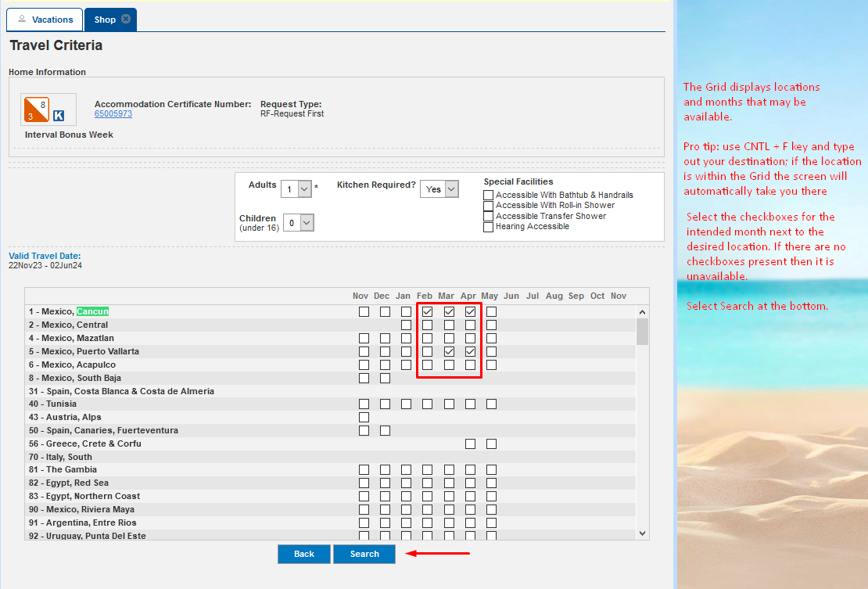Click the blue K badge icon
Screen dimensions: 868x589
[59, 116]
